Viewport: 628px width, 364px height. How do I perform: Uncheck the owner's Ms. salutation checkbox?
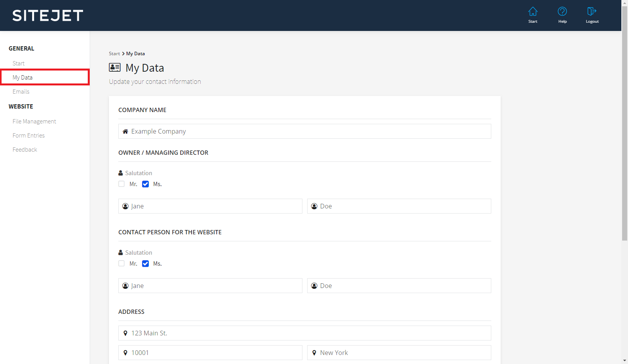tap(145, 184)
